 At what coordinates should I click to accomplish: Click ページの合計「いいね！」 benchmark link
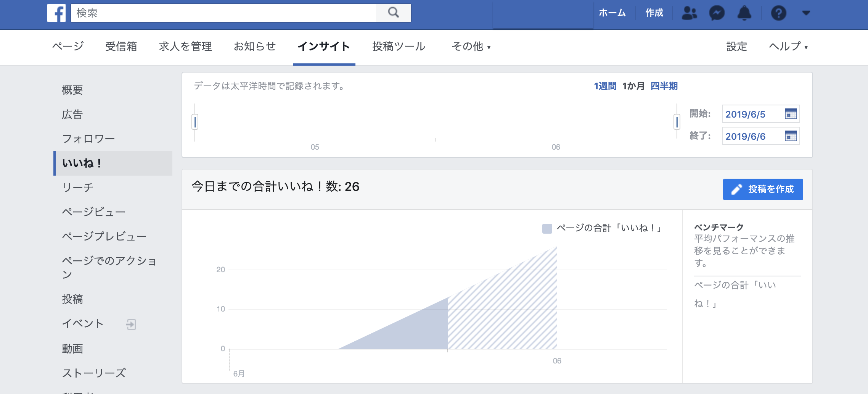[735, 294]
